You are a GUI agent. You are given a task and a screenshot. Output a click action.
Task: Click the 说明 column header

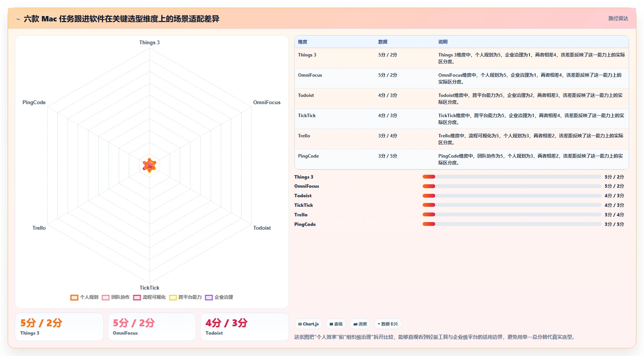(x=443, y=42)
